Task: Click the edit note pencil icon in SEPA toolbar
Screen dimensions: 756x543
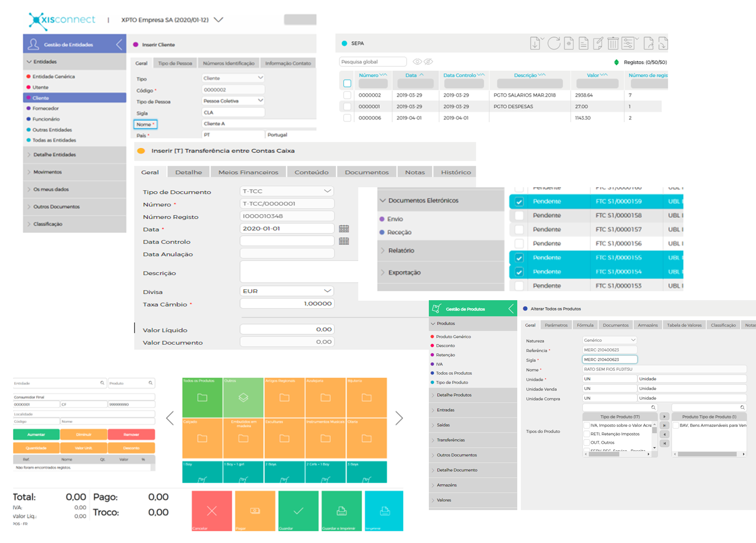Action: click(x=598, y=44)
